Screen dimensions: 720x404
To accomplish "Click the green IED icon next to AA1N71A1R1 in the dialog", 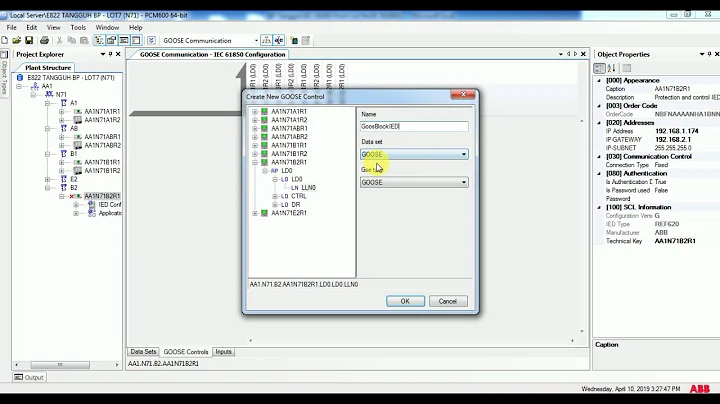I will [x=264, y=112].
